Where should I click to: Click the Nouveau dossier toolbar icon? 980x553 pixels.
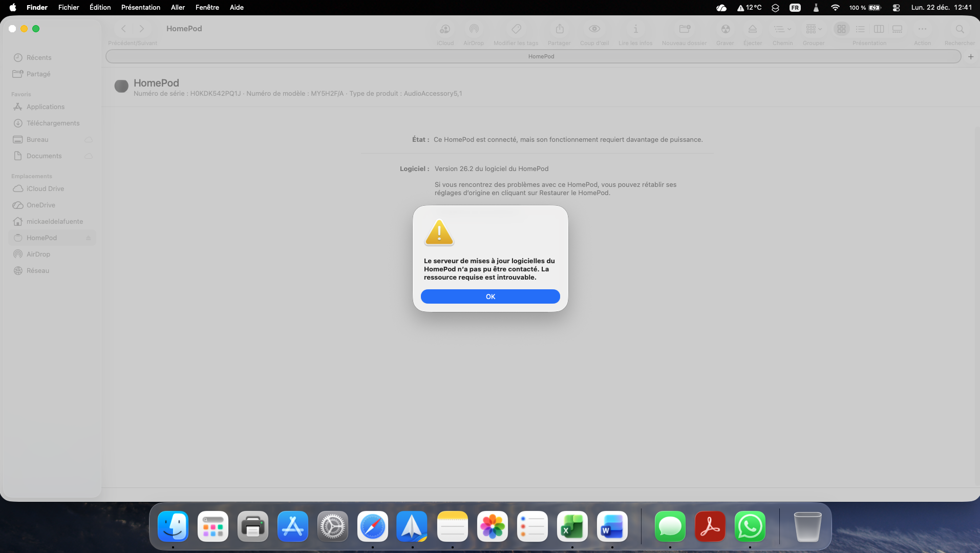click(x=684, y=29)
